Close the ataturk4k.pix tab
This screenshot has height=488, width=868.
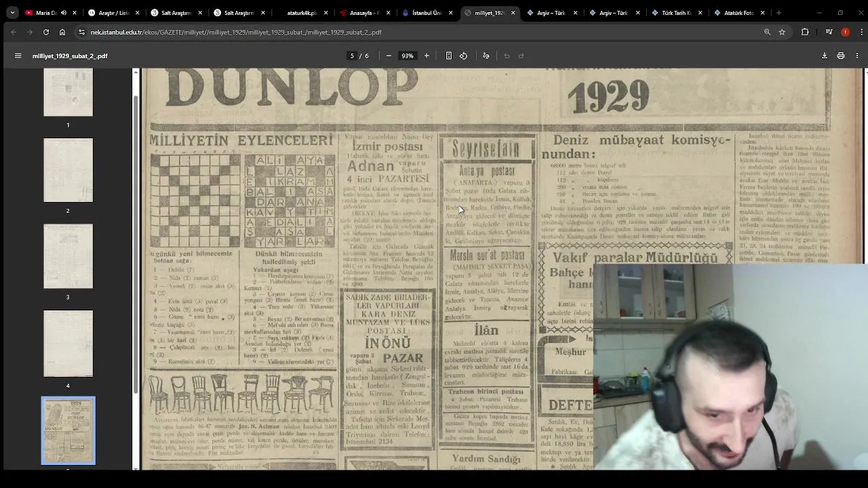pyautogui.click(x=325, y=12)
